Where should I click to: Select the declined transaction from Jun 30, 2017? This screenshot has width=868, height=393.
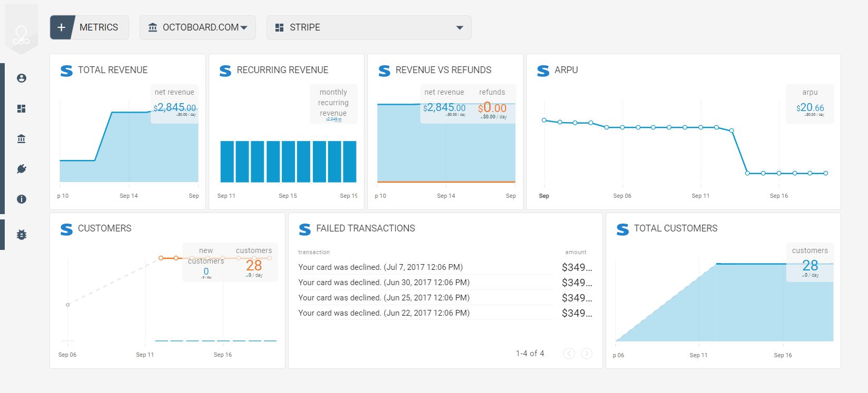click(384, 283)
